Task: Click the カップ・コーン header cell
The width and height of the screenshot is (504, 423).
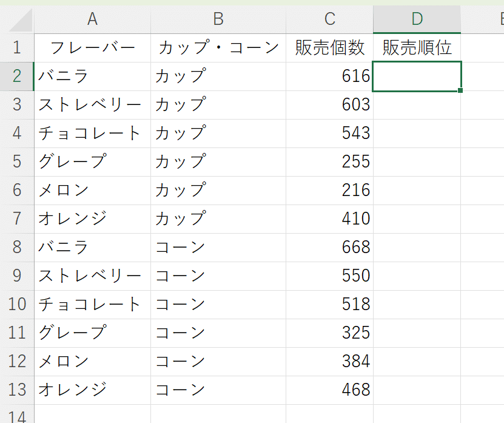Action: pos(218,48)
